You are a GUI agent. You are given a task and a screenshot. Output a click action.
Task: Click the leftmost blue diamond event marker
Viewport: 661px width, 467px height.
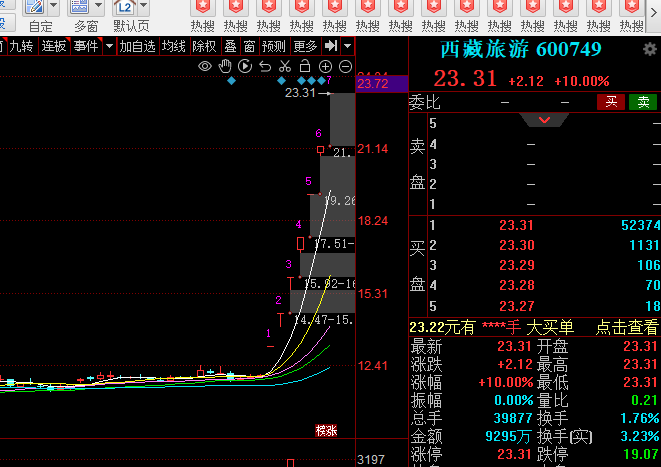pos(231,81)
